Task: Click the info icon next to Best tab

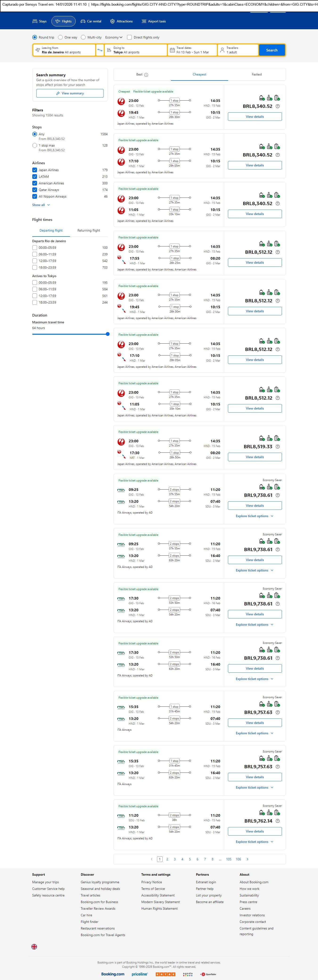Action: [146, 75]
